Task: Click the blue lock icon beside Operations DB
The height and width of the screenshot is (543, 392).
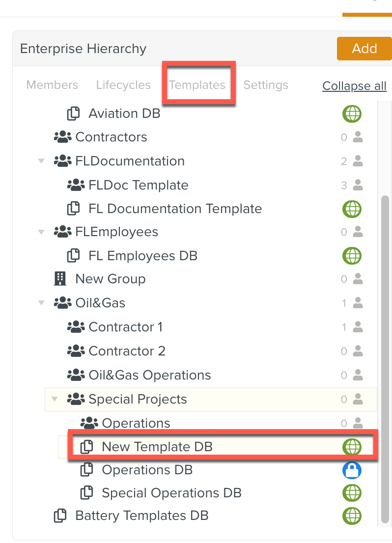Action: tap(352, 470)
